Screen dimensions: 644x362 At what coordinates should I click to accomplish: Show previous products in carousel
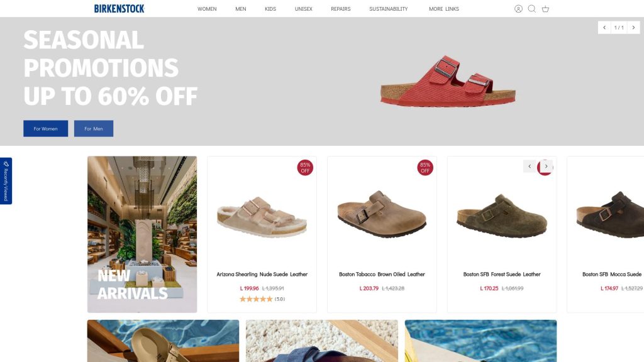(x=530, y=166)
